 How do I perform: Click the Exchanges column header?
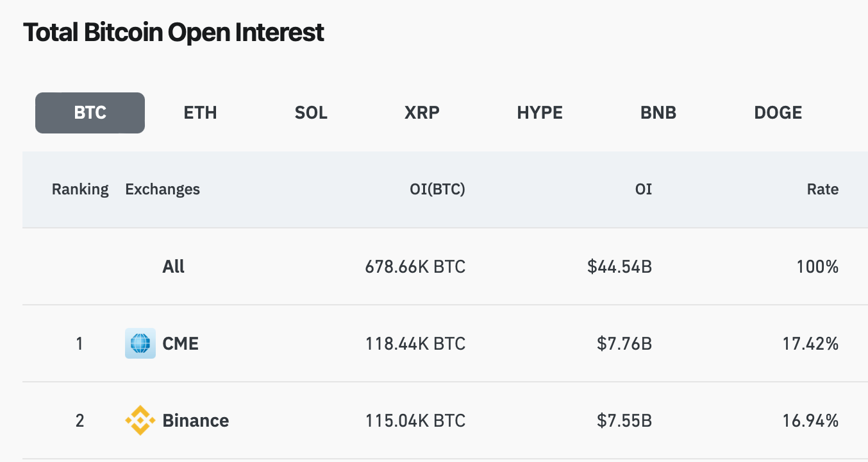(162, 189)
